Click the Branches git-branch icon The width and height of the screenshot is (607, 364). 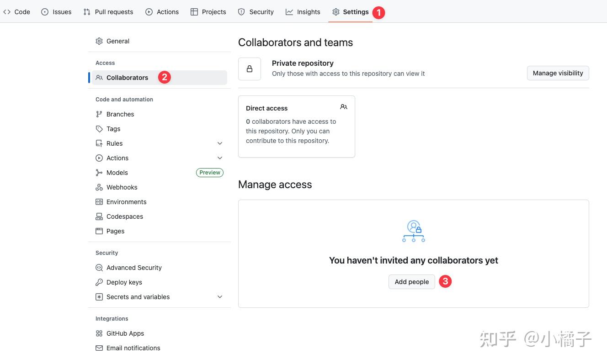pyautogui.click(x=99, y=114)
